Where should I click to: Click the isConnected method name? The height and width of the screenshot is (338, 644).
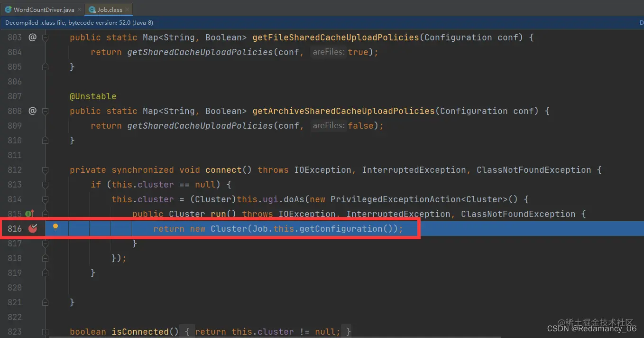(140, 332)
